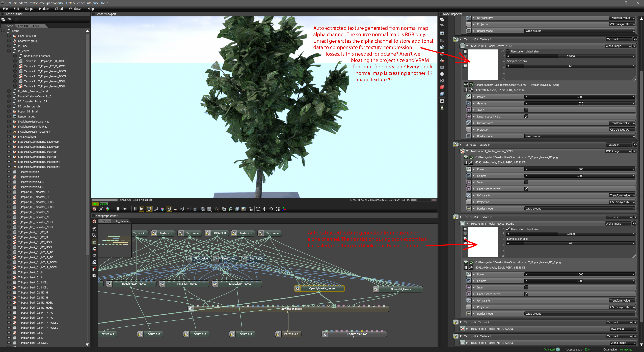Image resolution: width=644 pixels, height=352 pixels.
Task: Open the Alpha image dropdown for T_Poplar_leaves_NOSL
Action: pyautogui.click(x=618, y=46)
